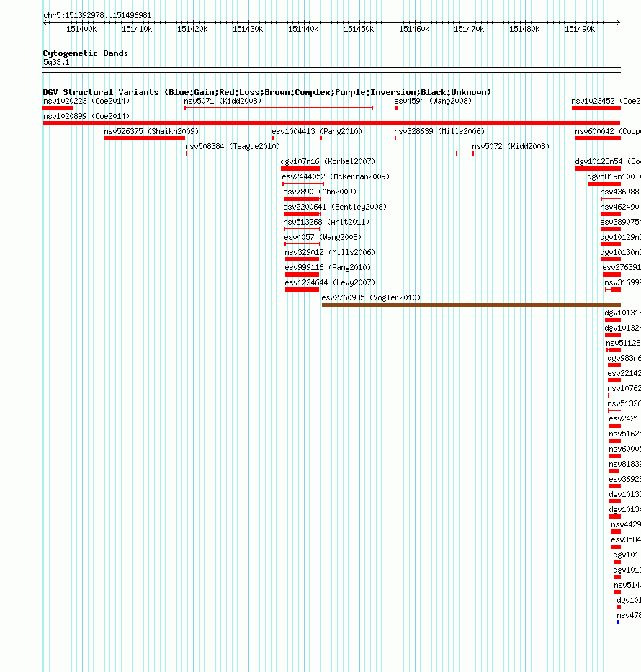Click the thin nsv5071 variant line

[x=279, y=108]
